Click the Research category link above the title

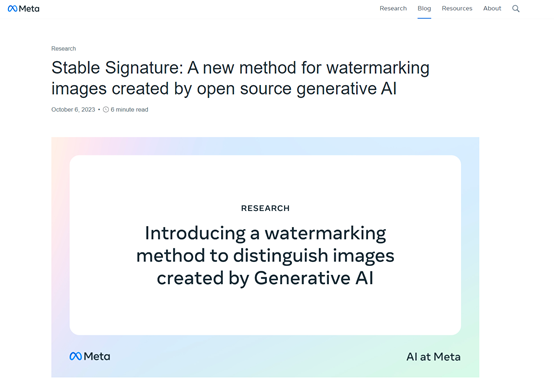click(64, 49)
